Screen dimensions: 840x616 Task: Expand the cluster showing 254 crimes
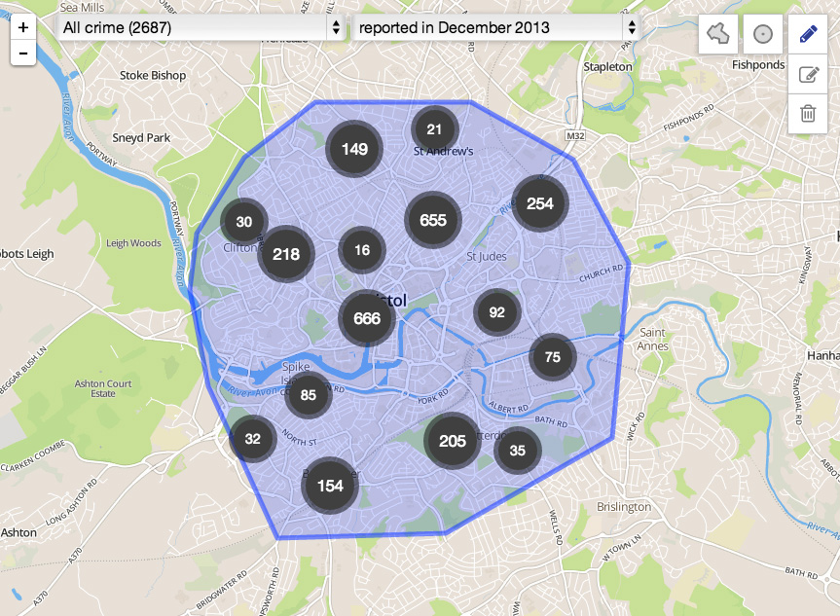pos(540,204)
